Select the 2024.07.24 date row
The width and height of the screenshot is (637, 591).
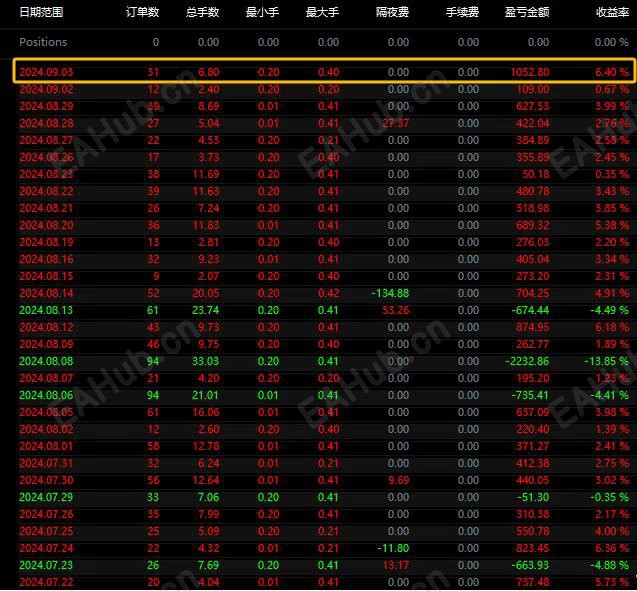pos(324,549)
